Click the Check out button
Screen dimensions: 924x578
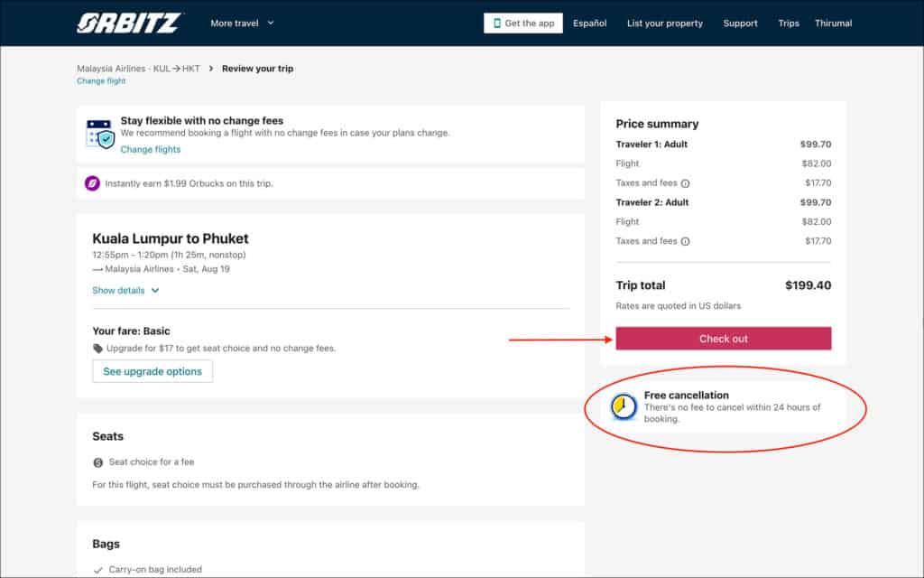click(724, 339)
